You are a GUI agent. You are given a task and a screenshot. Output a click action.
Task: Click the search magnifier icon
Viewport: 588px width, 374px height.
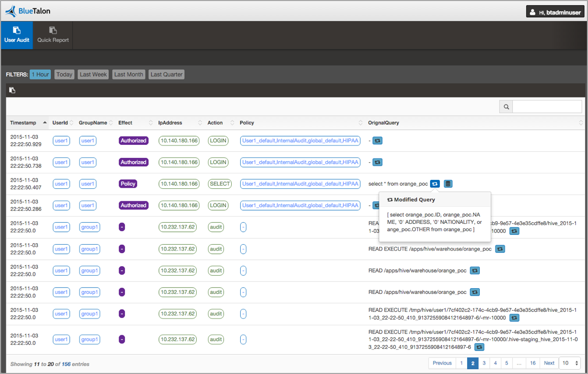tap(506, 107)
